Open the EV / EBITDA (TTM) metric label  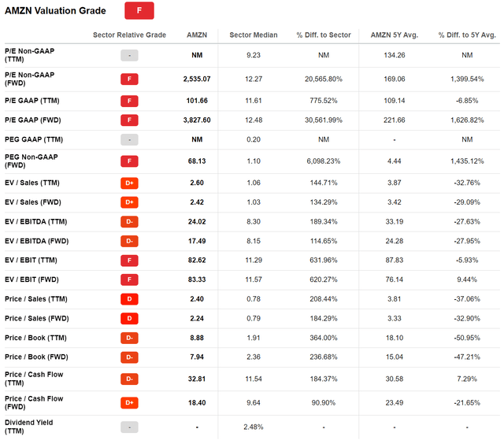pyautogui.click(x=36, y=222)
